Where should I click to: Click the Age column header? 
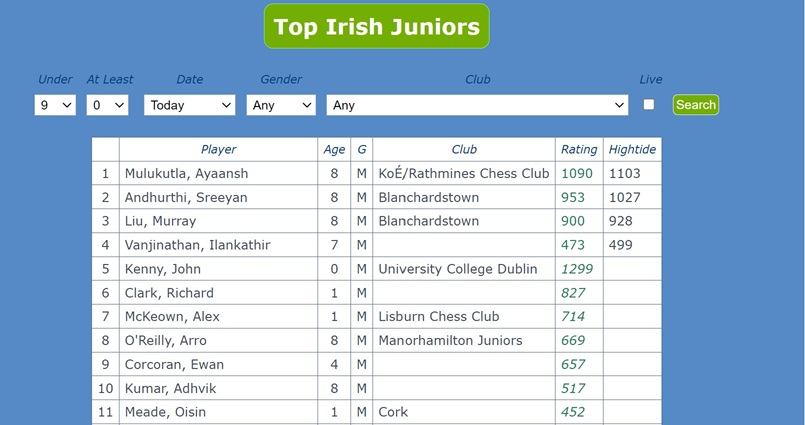coord(334,149)
